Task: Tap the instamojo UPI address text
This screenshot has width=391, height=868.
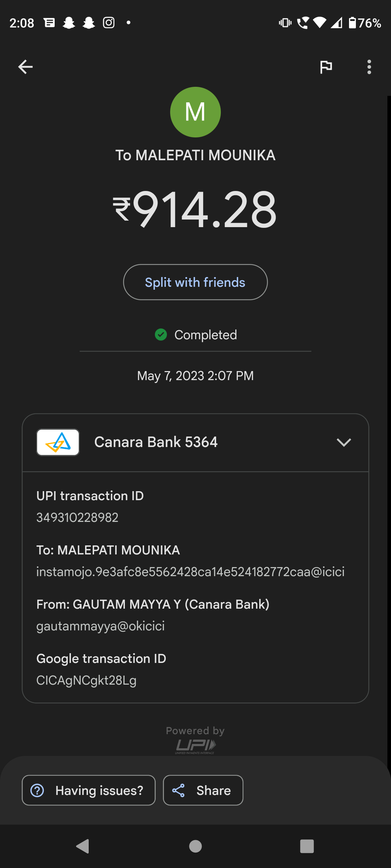Action: [190, 572]
